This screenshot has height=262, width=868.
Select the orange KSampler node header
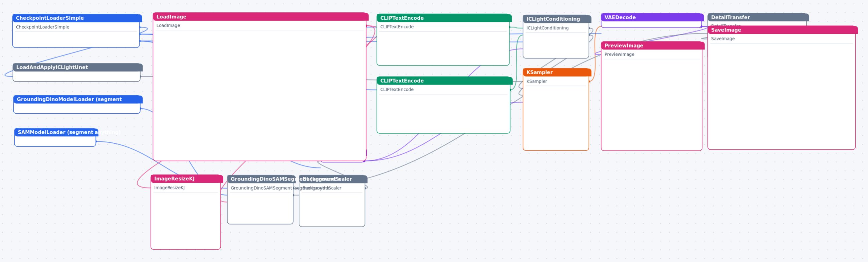tap(557, 72)
